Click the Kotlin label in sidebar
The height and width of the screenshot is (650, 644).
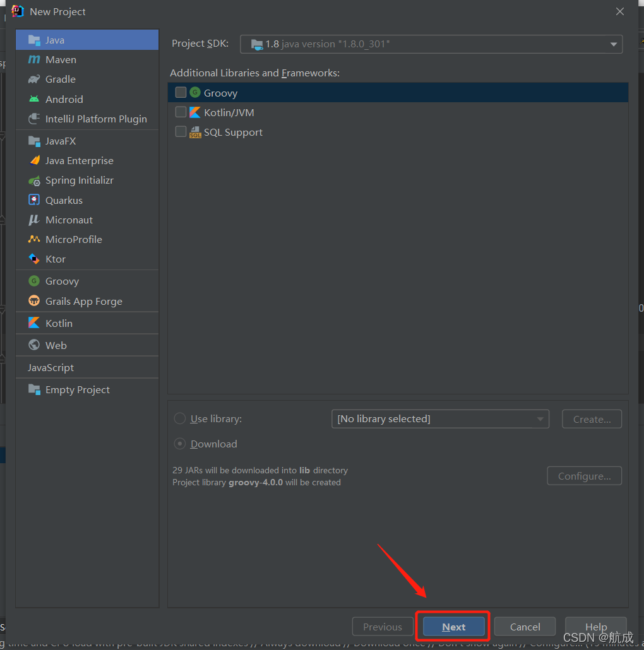(x=59, y=323)
